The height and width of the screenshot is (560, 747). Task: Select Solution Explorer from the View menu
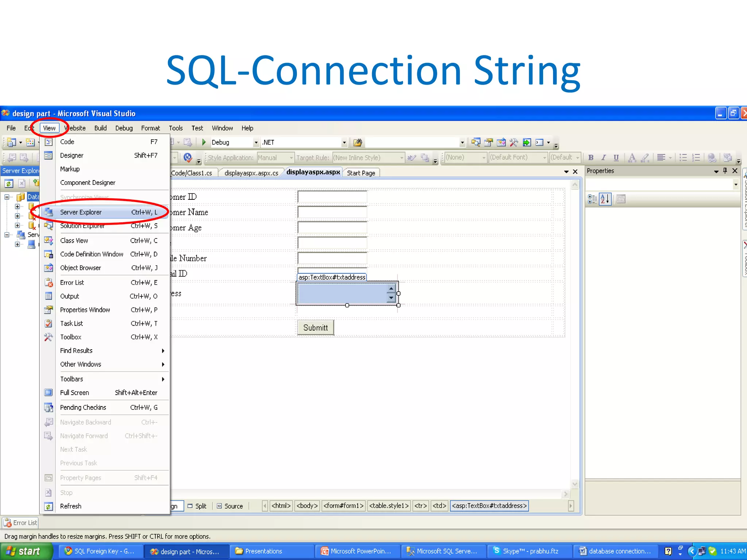[x=105, y=226]
